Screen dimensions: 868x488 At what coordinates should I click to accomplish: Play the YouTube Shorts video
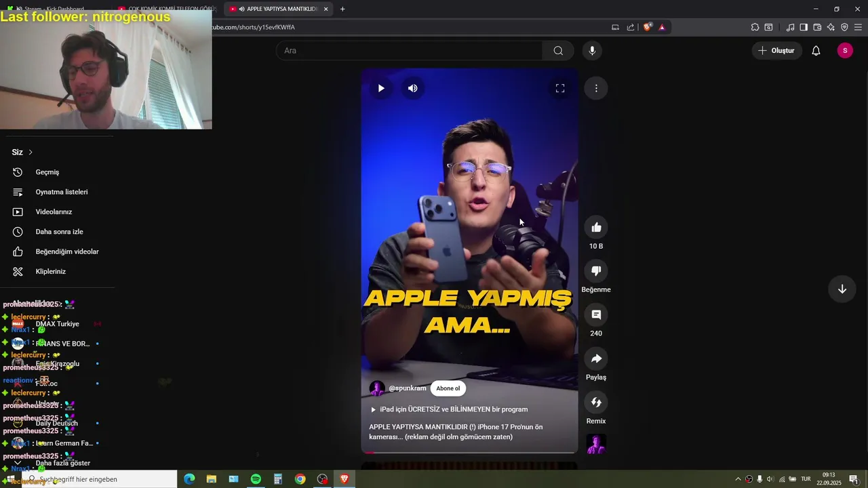tap(381, 88)
